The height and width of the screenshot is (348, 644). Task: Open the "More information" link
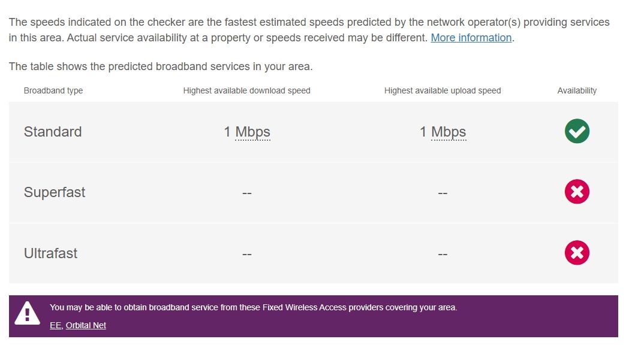point(471,38)
